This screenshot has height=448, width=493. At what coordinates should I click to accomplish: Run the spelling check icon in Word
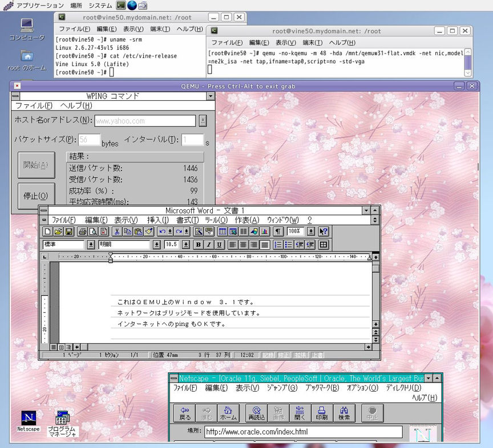[x=104, y=231]
